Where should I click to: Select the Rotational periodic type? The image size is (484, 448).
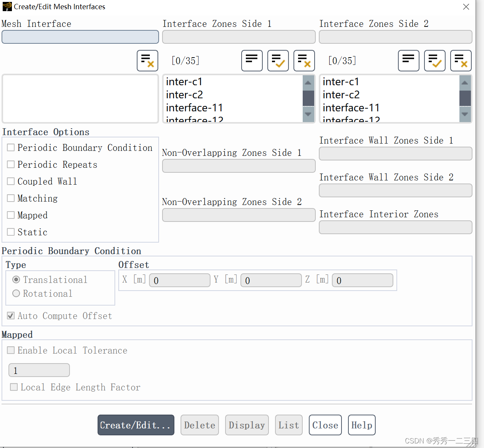[x=16, y=293]
